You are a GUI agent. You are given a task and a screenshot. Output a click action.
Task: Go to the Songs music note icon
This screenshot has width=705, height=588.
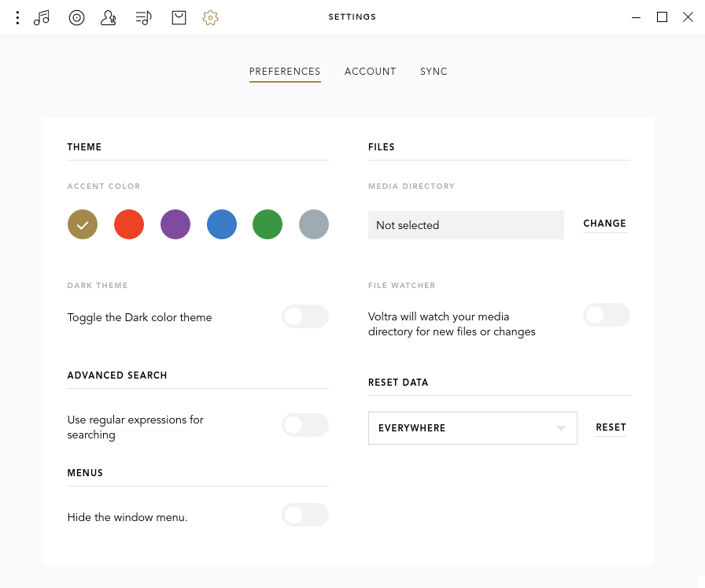coord(42,17)
